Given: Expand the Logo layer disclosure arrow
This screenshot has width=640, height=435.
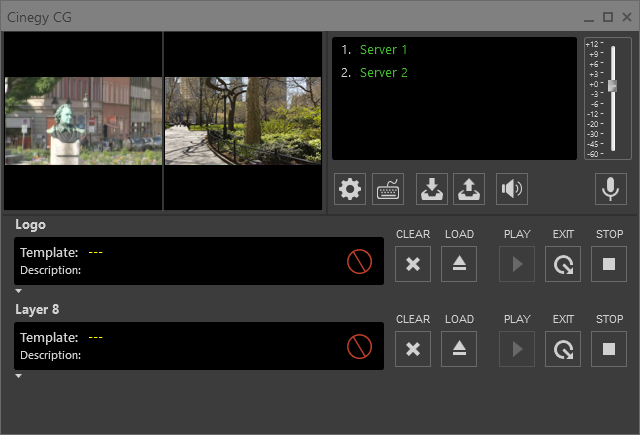Looking at the screenshot, I should click(18, 291).
